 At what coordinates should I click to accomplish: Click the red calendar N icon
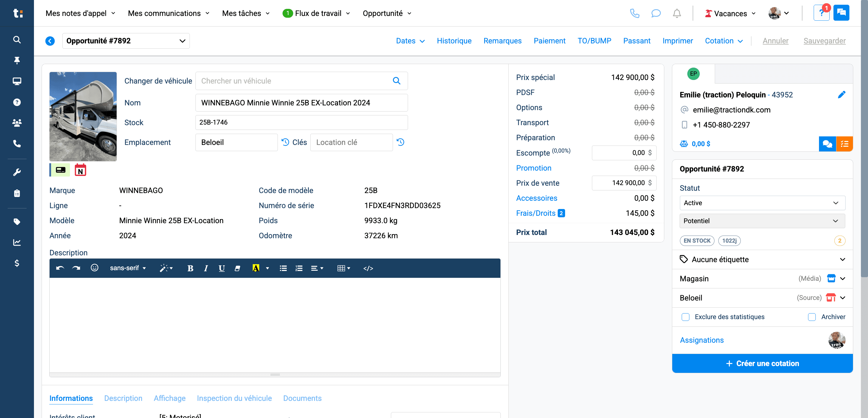tap(80, 170)
